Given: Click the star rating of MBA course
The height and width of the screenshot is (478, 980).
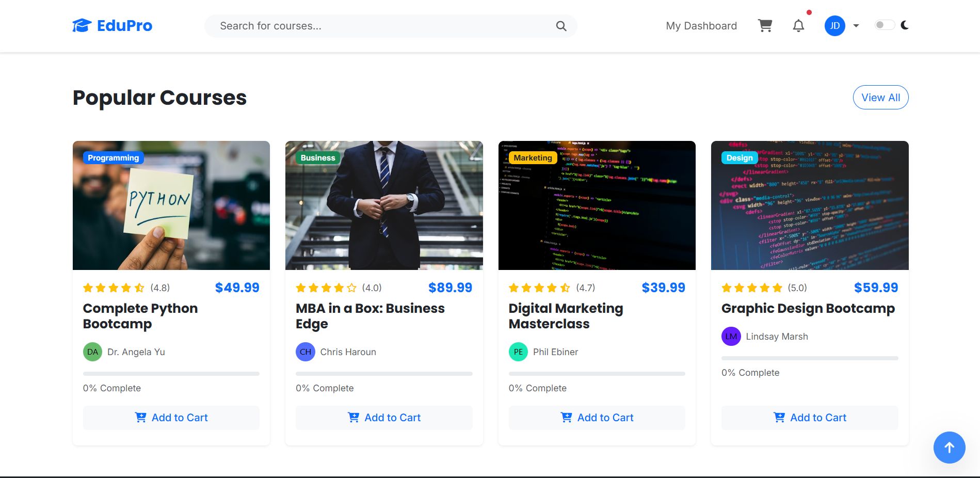Looking at the screenshot, I should [x=326, y=288].
